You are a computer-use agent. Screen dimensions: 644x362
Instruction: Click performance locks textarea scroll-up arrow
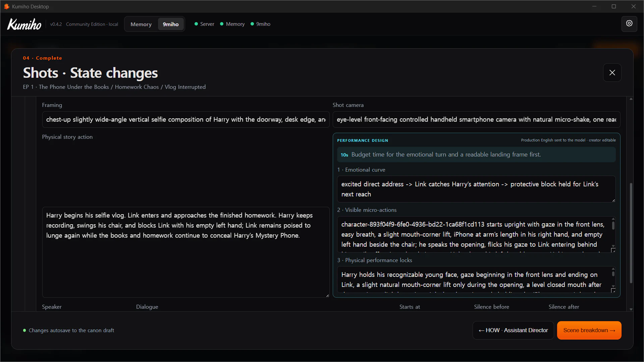tap(613, 269)
